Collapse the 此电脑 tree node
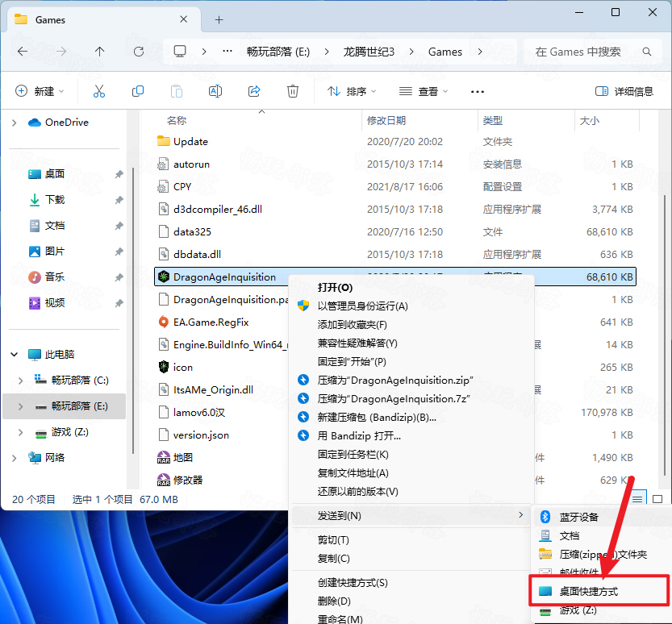The width and height of the screenshot is (672, 624). pos(15,355)
